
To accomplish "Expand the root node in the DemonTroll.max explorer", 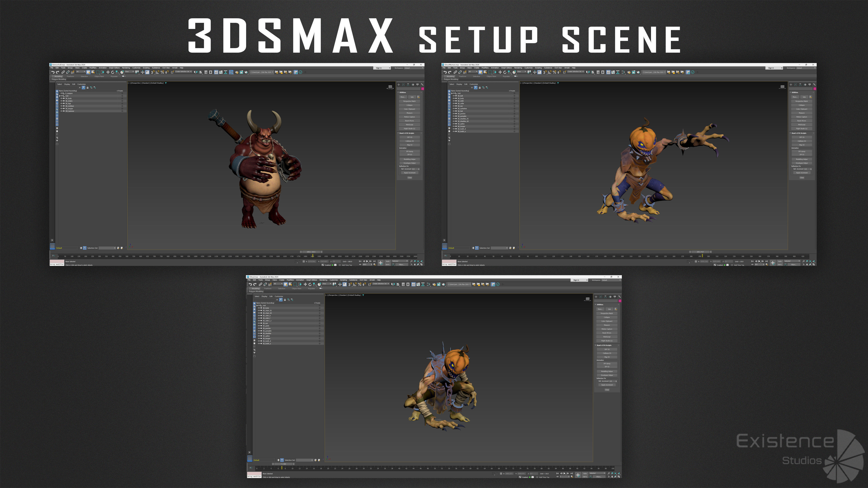I will click(60, 96).
